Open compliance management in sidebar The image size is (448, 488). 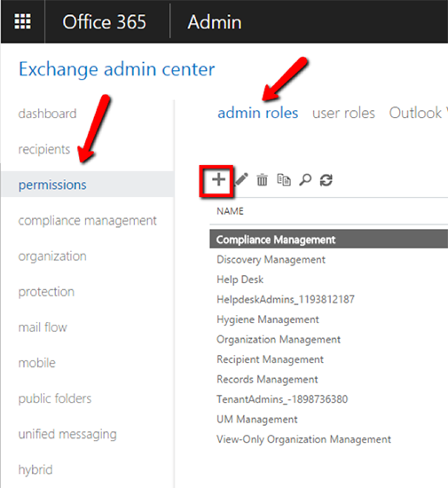tap(88, 221)
